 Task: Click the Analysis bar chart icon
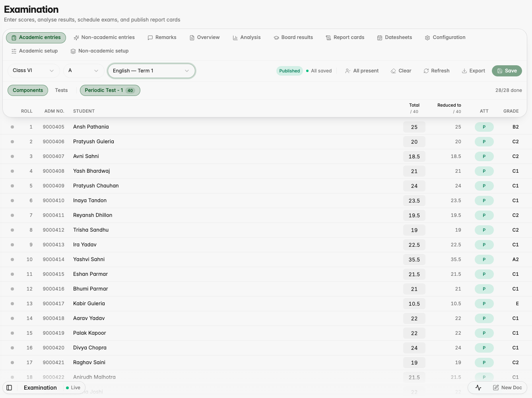coord(235,38)
